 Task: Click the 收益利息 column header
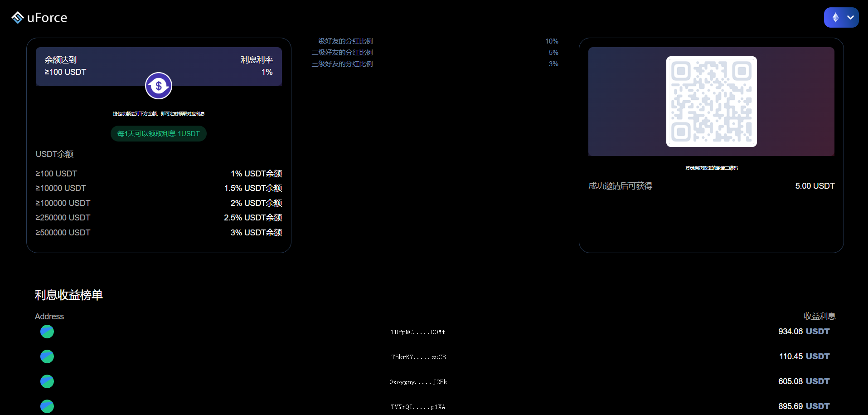coord(820,316)
